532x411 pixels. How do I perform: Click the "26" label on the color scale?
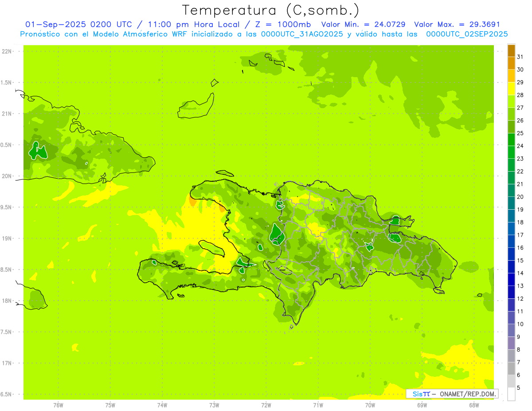tap(520, 121)
